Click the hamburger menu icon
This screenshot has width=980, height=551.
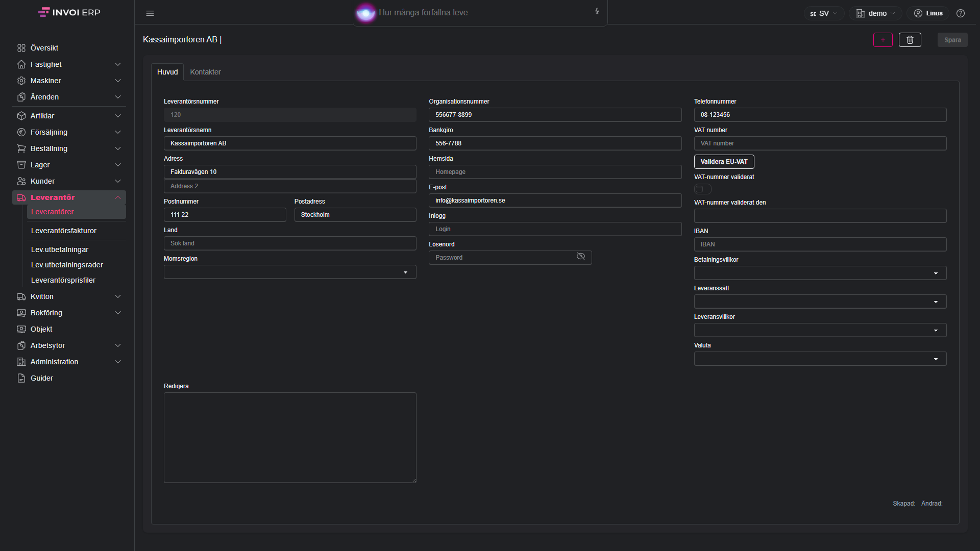pos(150,13)
